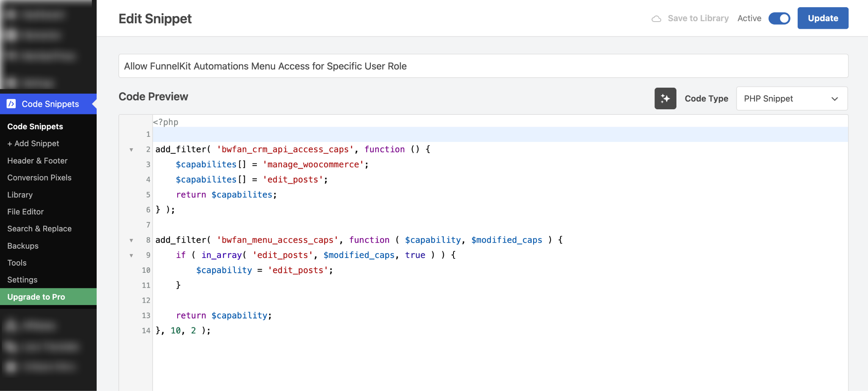The image size is (868, 391).
Task: Select Search & Replace in sidebar
Action: [x=39, y=229]
